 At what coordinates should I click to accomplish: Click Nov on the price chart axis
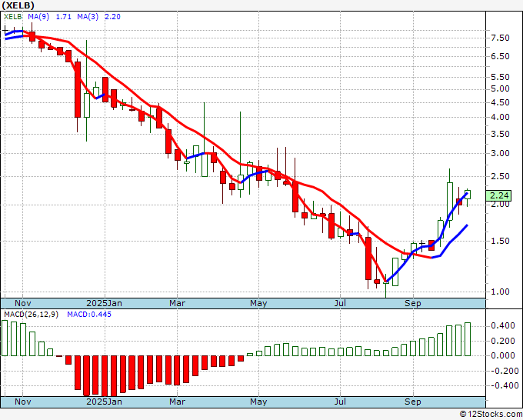click(22, 303)
